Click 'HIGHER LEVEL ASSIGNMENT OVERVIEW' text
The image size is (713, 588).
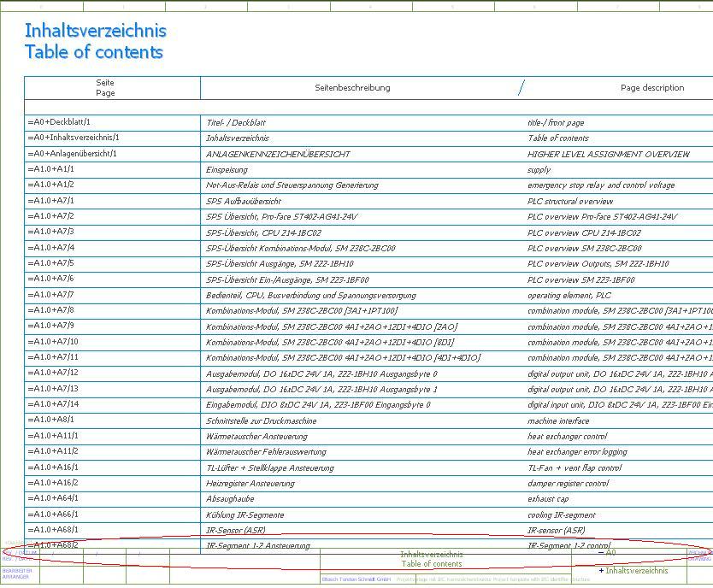tap(609, 154)
